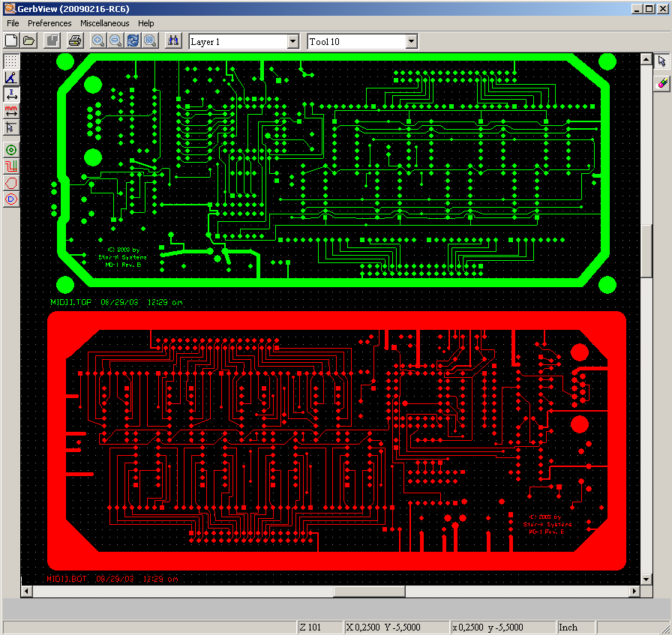Screen dimensions: 672x635
Task: Zoom out with the minus magnifier icon
Action: click(x=115, y=41)
